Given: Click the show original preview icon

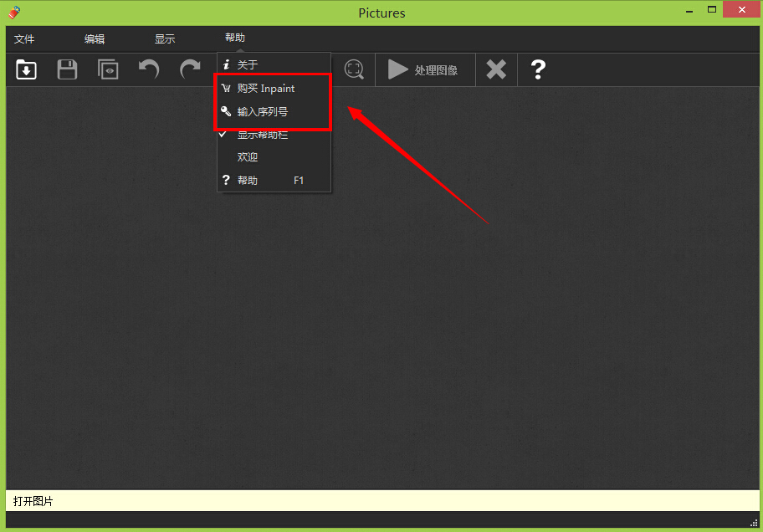Looking at the screenshot, I should coord(108,69).
